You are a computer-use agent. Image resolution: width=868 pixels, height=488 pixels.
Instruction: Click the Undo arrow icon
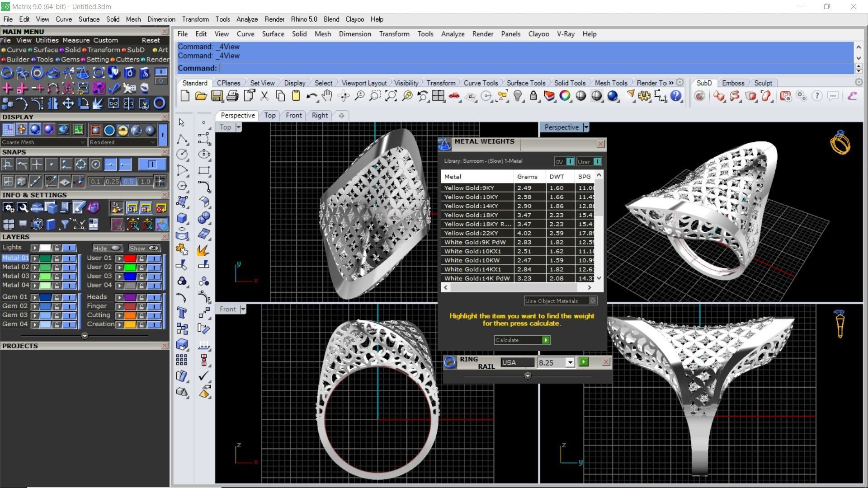coord(311,96)
